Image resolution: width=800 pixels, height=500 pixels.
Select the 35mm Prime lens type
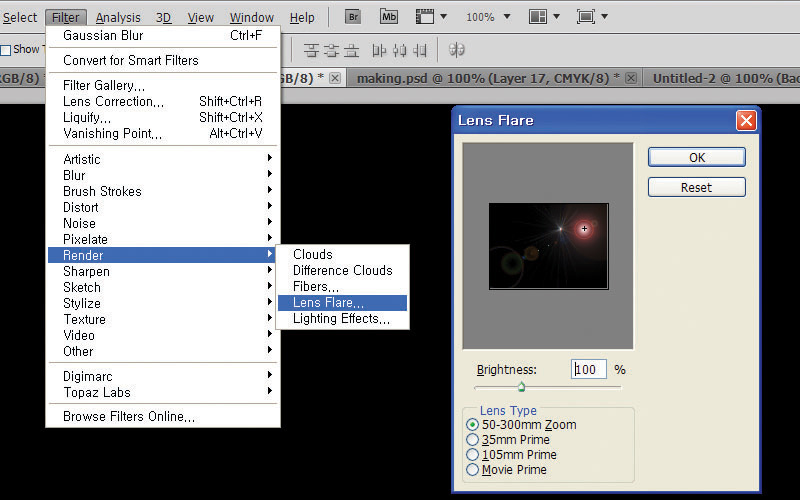pyautogui.click(x=508, y=440)
